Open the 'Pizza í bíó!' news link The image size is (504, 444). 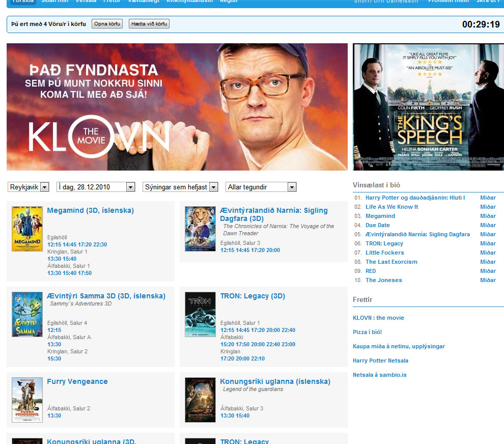coord(367,332)
